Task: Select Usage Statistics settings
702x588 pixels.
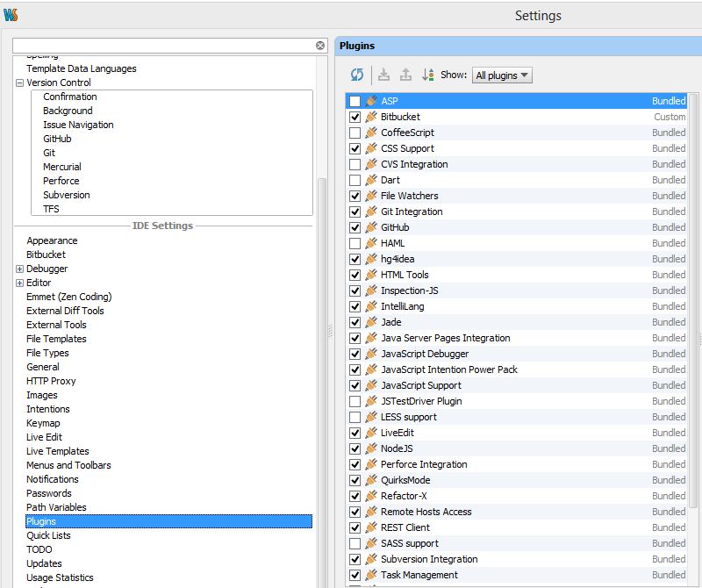Action: click(60, 577)
